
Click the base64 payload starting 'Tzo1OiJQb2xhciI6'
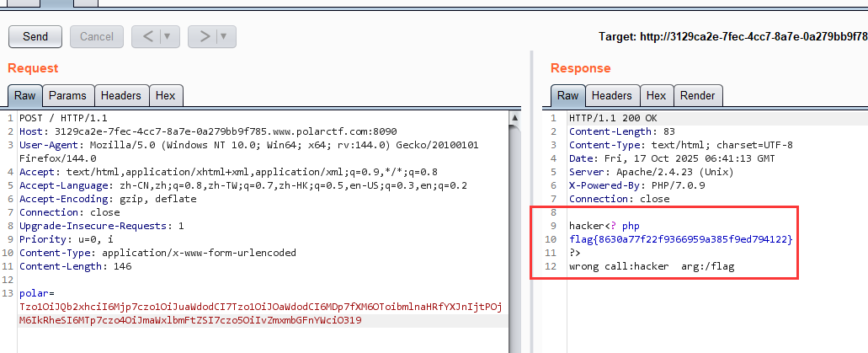261,307
